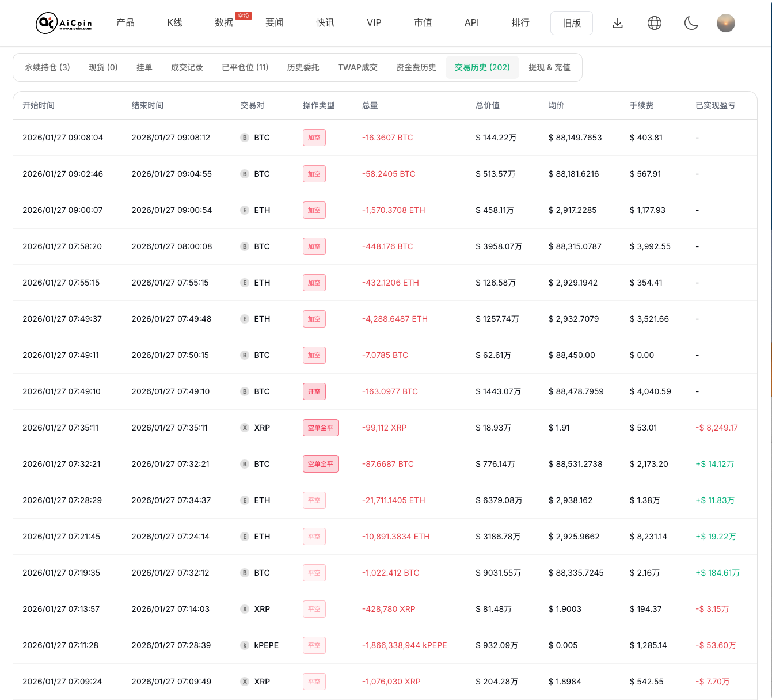Click the 旧版 button
772x700 pixels.
pyautogui.click(x=571, y=23)
